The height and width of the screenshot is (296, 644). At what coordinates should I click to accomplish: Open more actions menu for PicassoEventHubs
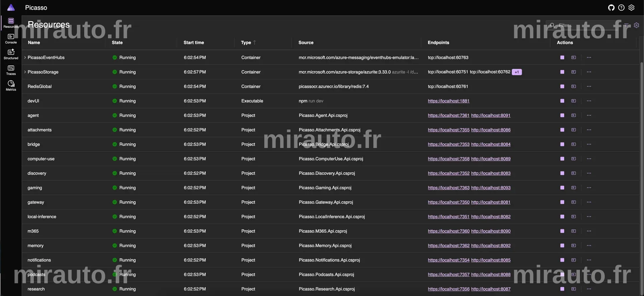pos(589,57)
